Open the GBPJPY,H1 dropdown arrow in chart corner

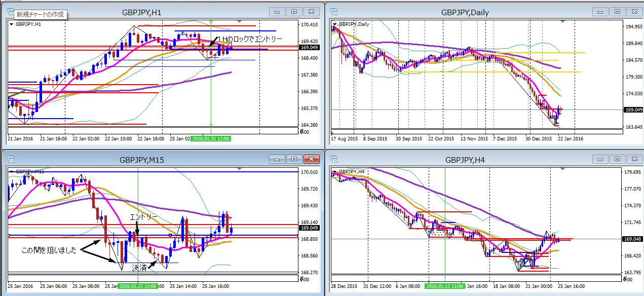point(11,23)
